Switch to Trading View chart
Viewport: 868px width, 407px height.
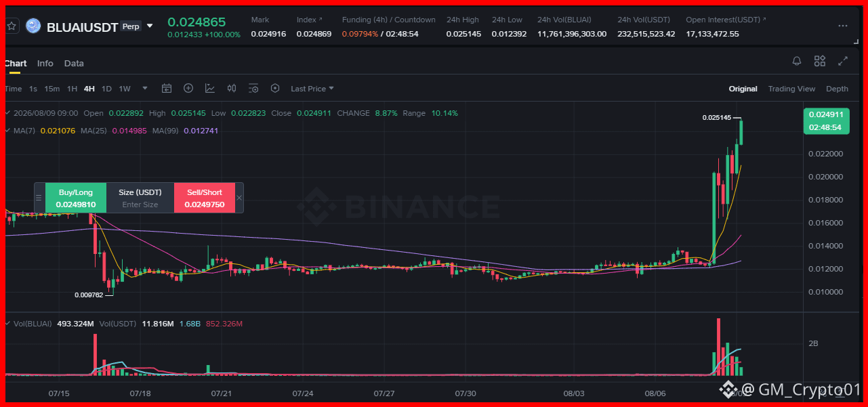point(791,89)
